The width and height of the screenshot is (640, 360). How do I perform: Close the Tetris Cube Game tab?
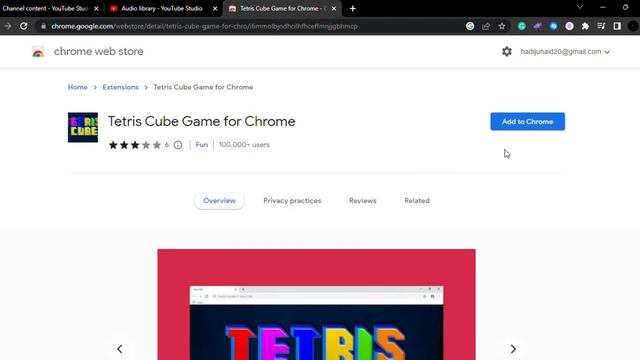coord(334,9)
